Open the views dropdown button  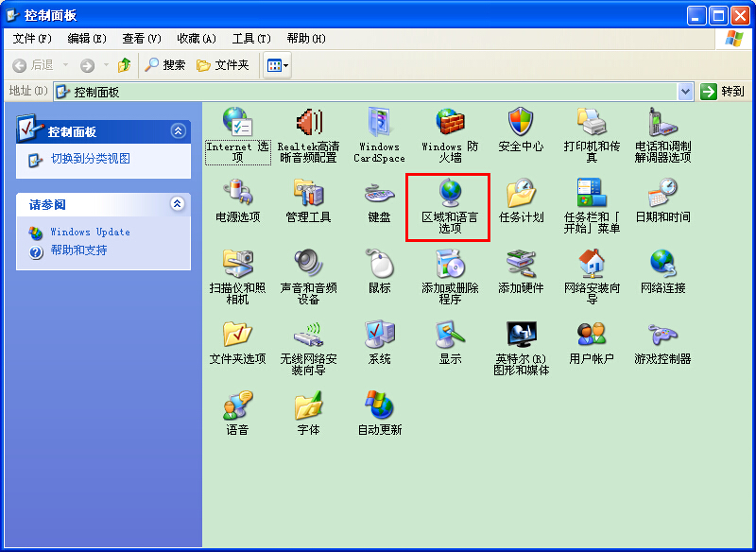pos(277,65)
